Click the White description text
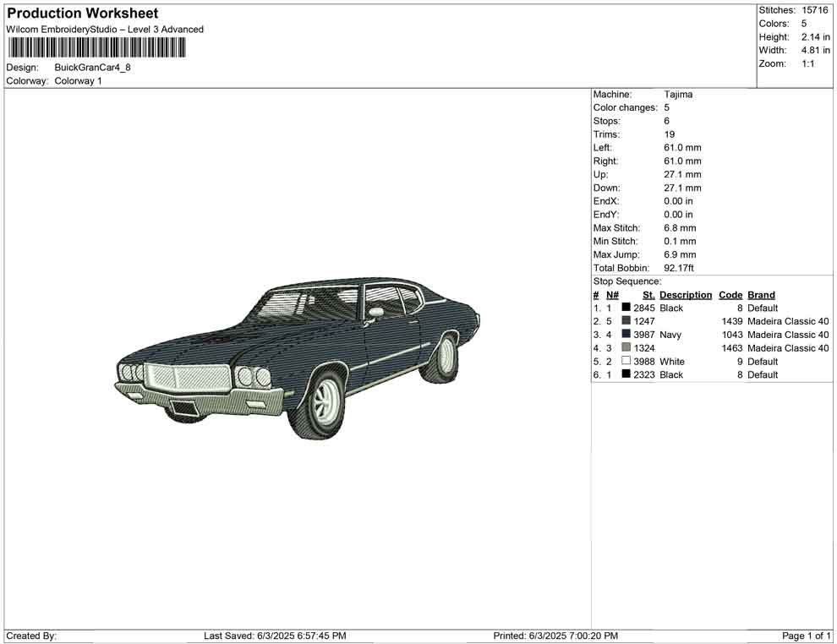This screenshot has width=837, height=644. click(x=672, y=361)
